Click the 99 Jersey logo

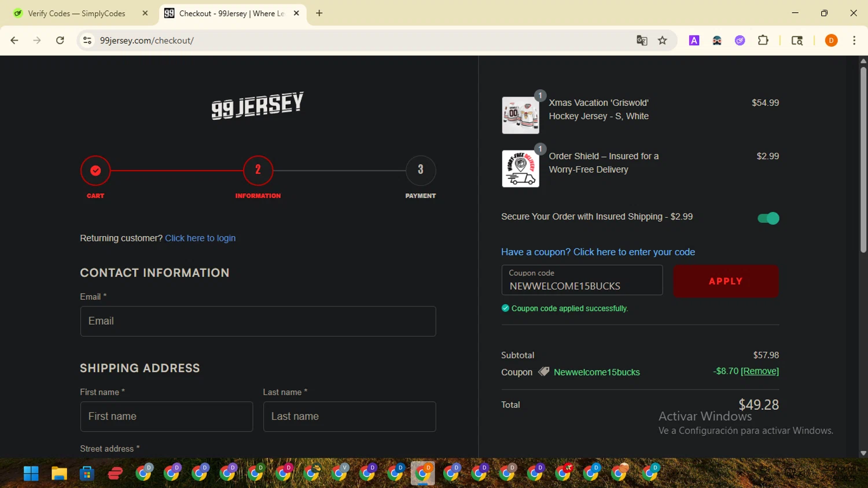(258, 105)
